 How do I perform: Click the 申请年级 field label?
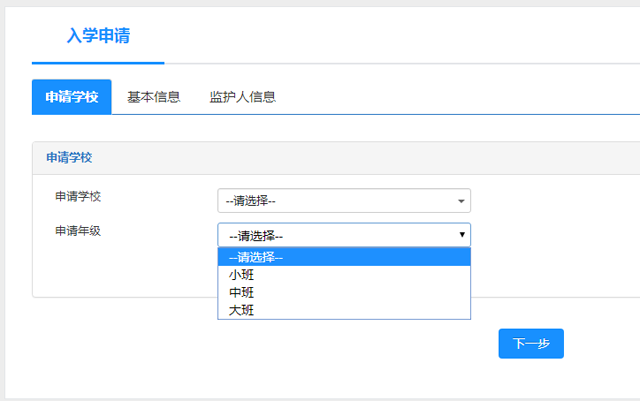(78, 231)
